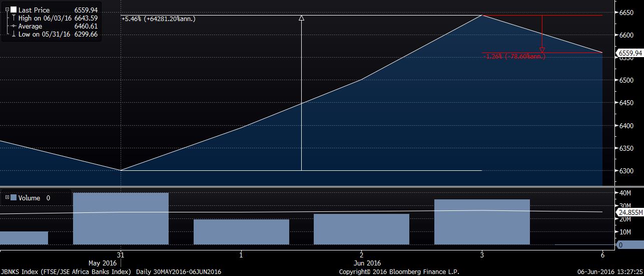
Task: Click the white upward arrowhead annotation
Action: (x=301, y=18)
